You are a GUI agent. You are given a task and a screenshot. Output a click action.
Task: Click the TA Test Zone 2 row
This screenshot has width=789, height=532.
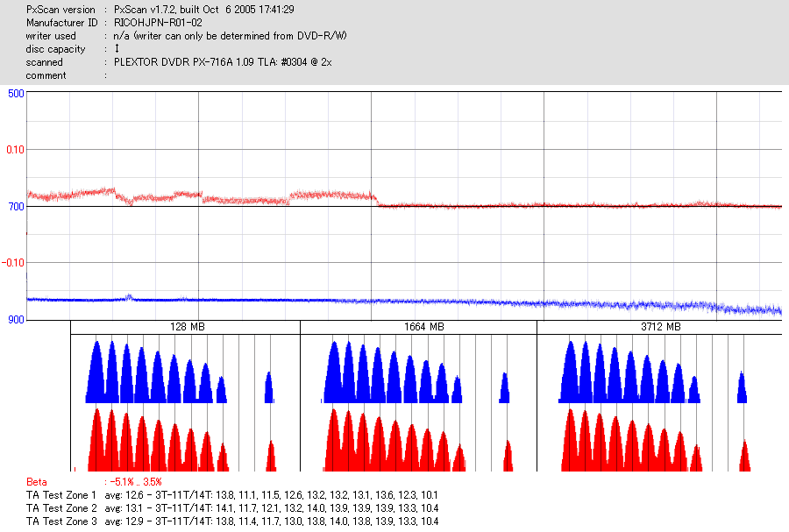[x=232, y=507]
